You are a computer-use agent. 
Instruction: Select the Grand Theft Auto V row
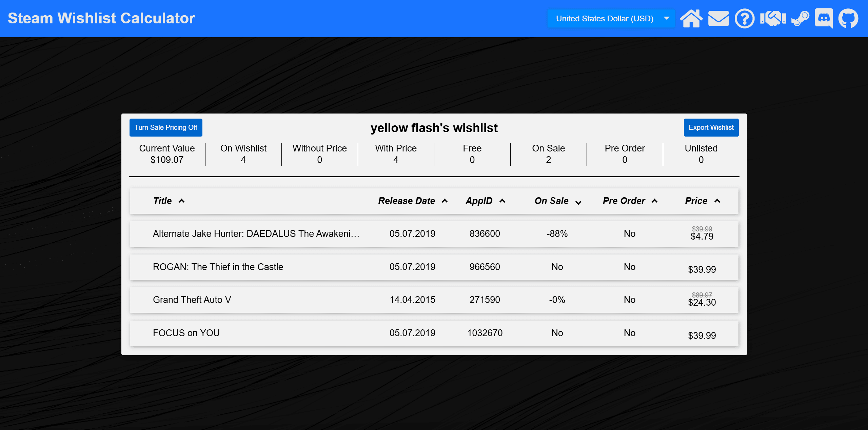[x=434, y=300]
